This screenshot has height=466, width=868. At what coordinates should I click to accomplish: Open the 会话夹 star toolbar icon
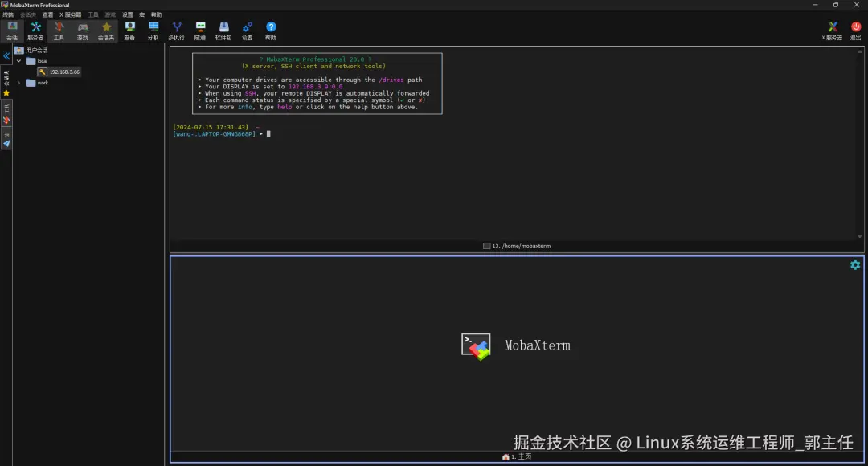(106, 31)
